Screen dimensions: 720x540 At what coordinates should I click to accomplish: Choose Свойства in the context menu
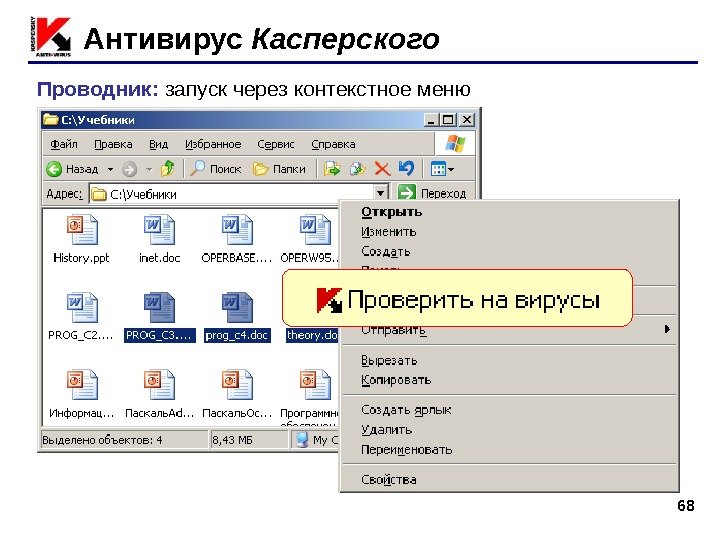[x=388, y=480]
